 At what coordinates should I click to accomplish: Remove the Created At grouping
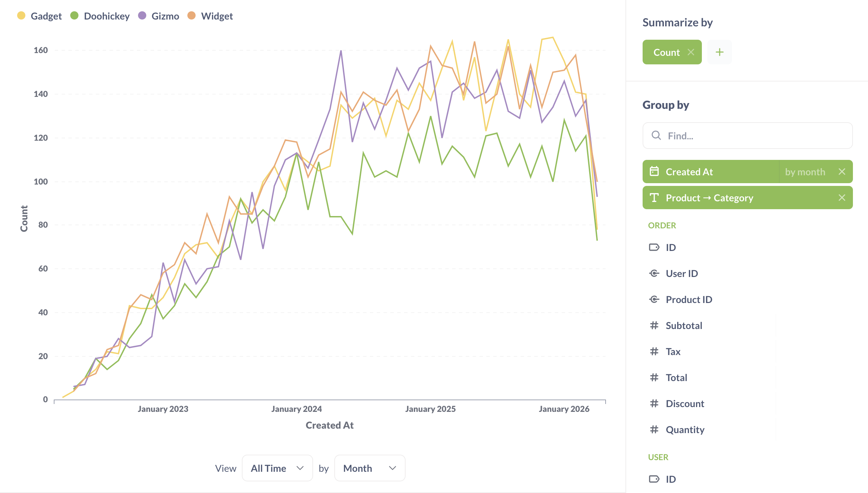842,172
